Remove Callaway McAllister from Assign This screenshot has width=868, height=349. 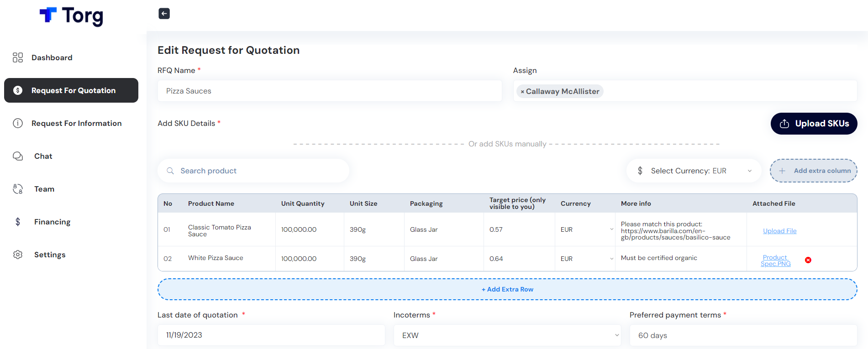[522, 92]
